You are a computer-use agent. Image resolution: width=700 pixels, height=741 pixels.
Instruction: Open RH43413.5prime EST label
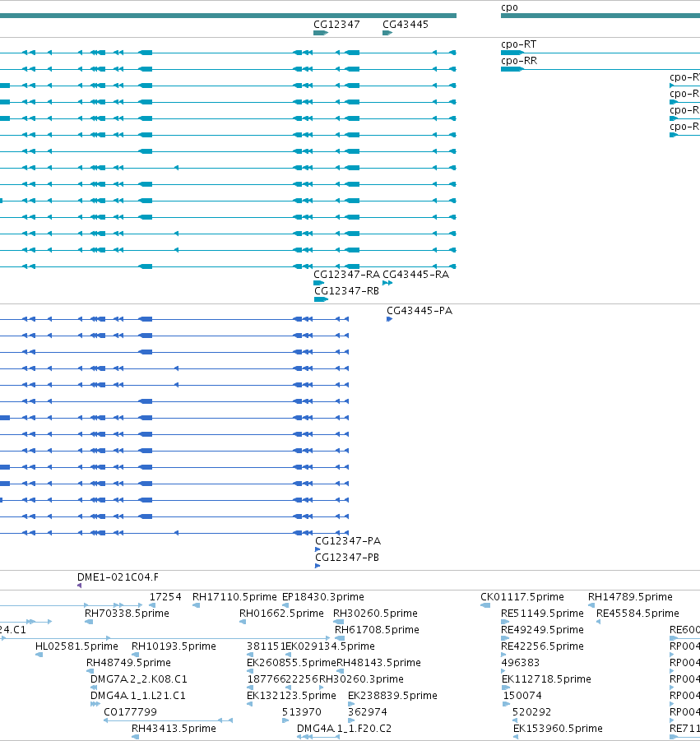point(174,729)
